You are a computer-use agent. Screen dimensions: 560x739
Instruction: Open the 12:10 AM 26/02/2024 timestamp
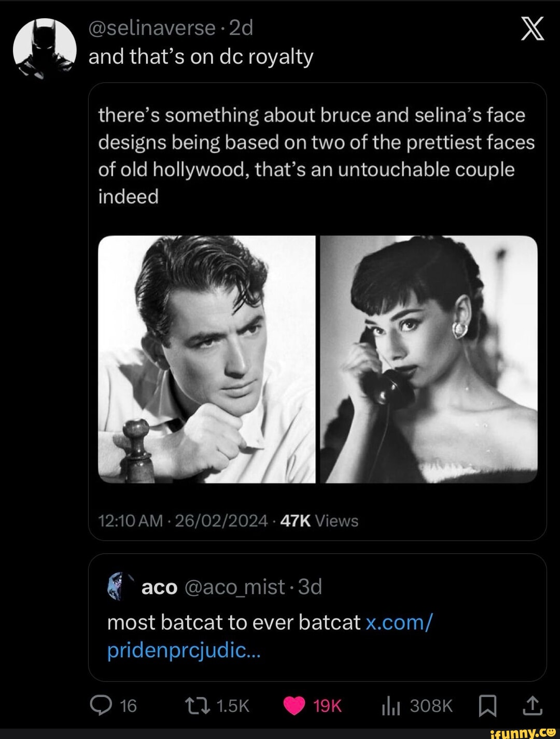click(183, 521)
